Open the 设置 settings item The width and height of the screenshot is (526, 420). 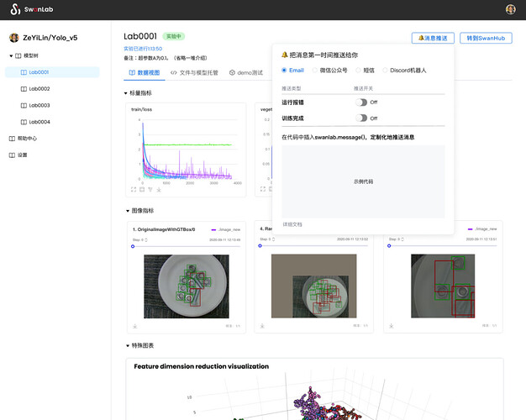[18, 155]
